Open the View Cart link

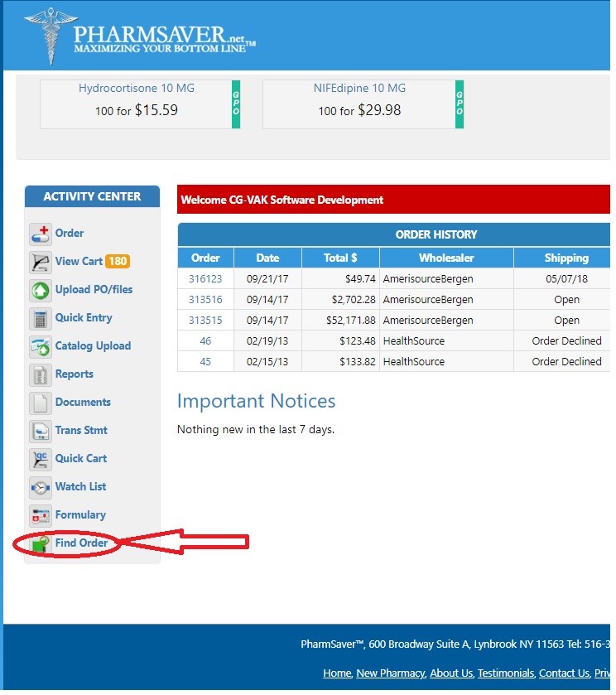click(x=79, y=261)
